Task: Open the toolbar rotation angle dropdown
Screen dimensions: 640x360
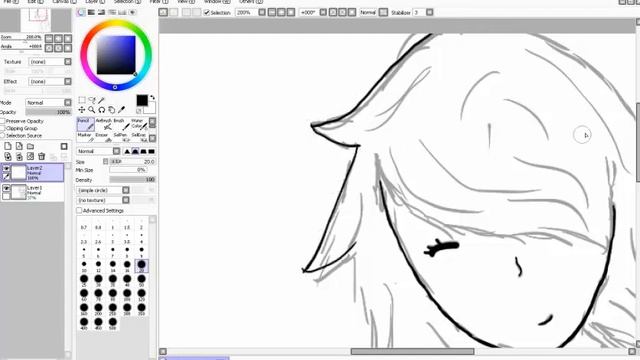Action: 323,13
